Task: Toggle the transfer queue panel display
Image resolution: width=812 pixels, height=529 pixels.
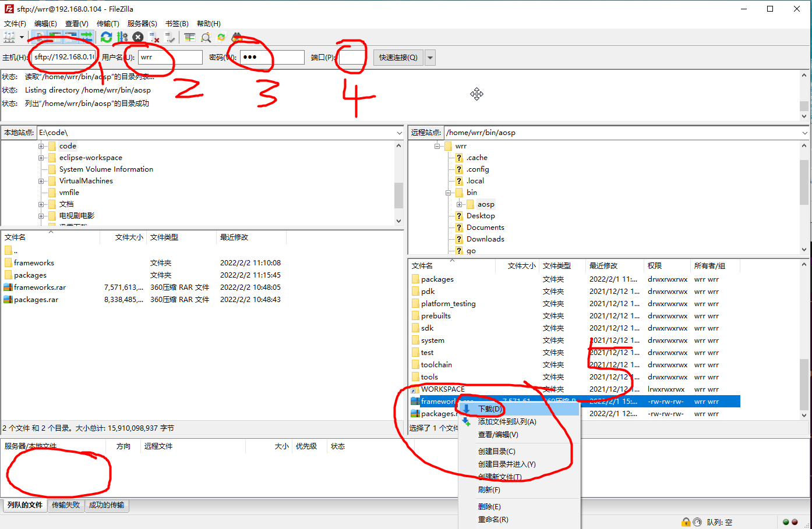Action: tap(86, 37)
